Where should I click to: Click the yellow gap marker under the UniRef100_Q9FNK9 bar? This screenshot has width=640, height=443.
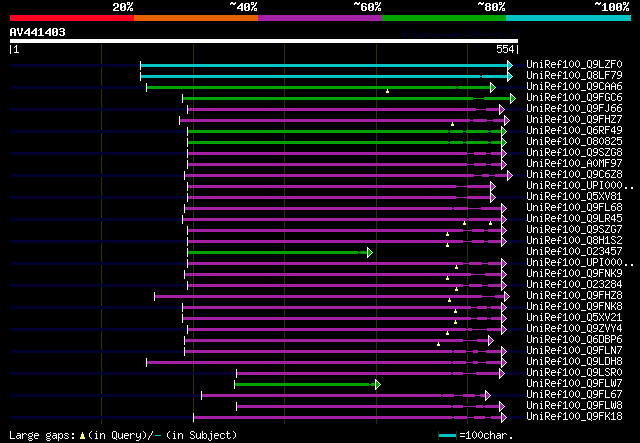point(447,278)
